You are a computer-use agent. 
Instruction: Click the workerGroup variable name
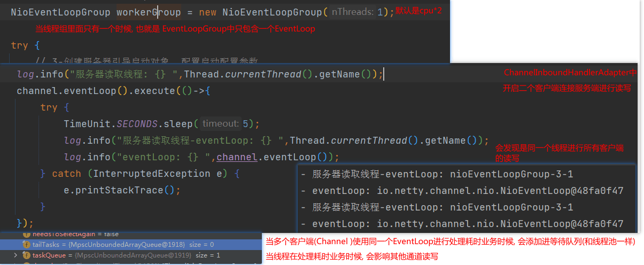(x=149, y=12)
